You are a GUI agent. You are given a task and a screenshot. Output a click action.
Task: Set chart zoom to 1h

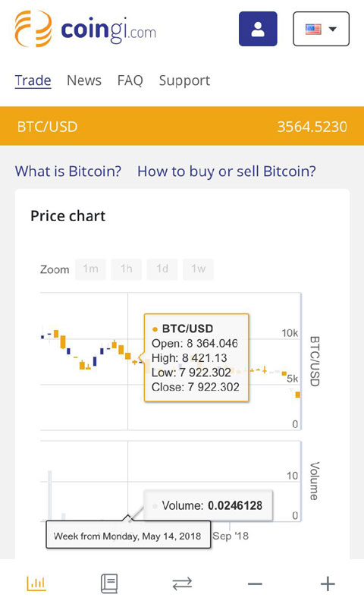pos(126,269)
